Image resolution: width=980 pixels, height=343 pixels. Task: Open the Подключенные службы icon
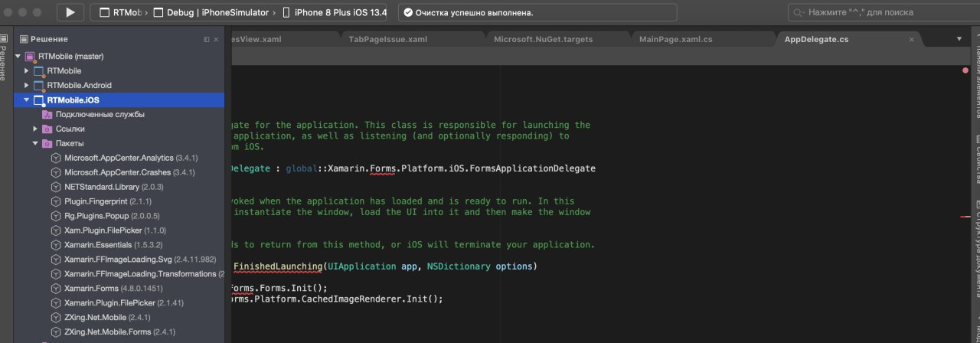(x=47, y=114)
